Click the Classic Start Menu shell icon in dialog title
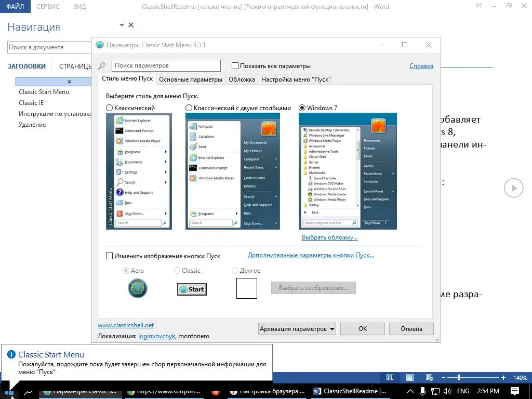This screenshot has height=399, width=532. [x=99, y=45]
